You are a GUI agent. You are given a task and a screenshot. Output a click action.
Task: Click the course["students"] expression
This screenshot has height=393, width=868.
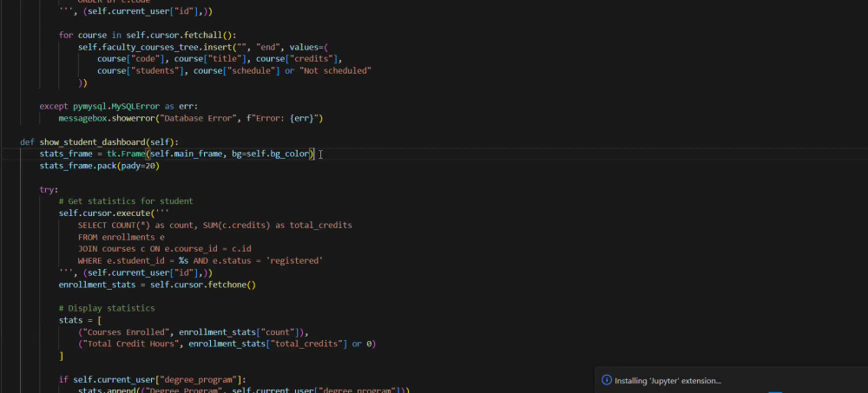pyautogui.click(x=140, y=71)
